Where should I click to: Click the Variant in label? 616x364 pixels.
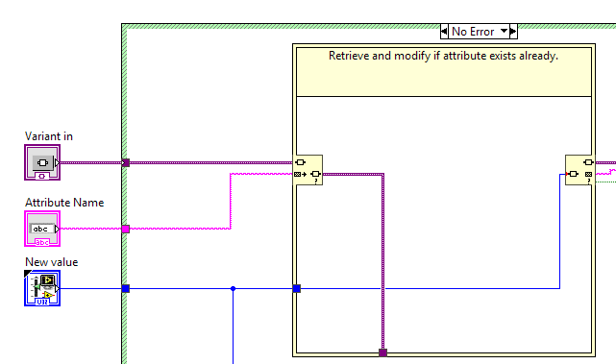point(49,136)
